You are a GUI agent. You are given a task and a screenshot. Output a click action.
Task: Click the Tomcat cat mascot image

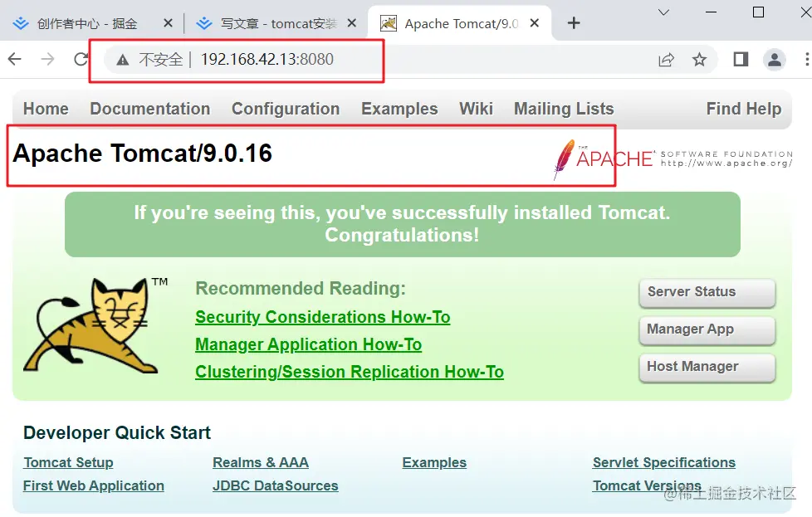click(x=92, y=324)
